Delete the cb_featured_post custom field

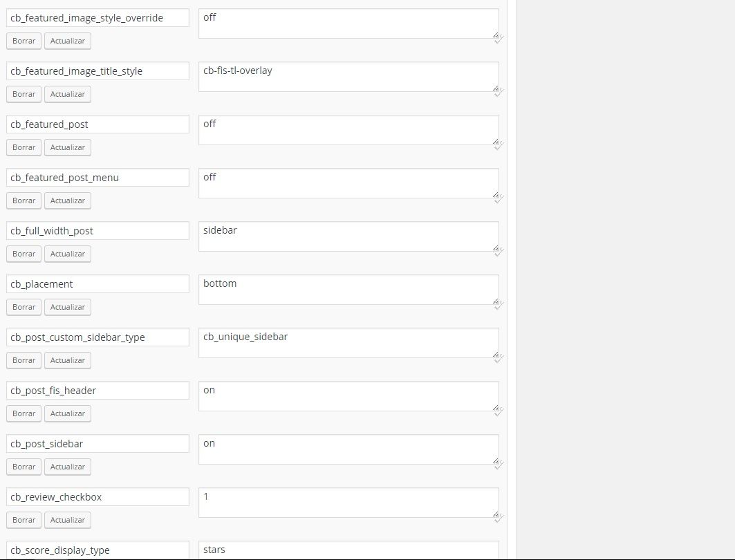[x=24, y=147]
